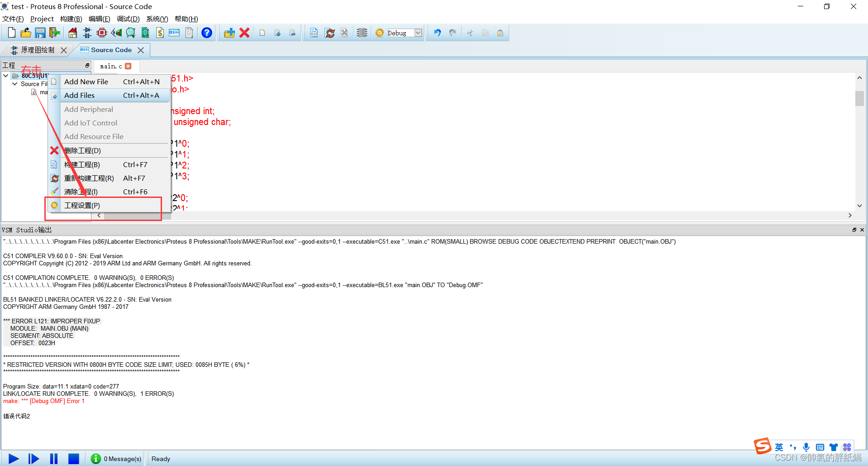Float the VSM Studio output panel
The width and height of the screenshot is (868, 466).
[854, 230]
